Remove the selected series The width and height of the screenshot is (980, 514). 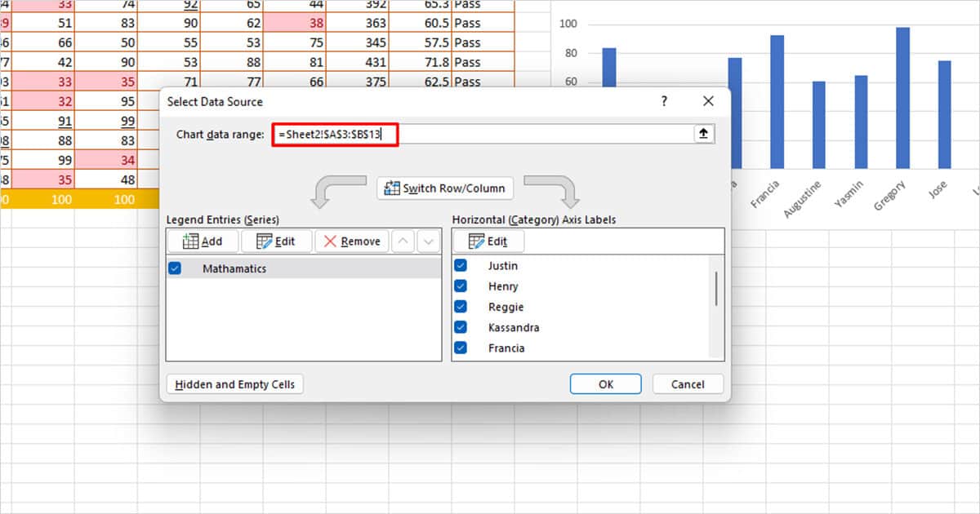point(353,241)
